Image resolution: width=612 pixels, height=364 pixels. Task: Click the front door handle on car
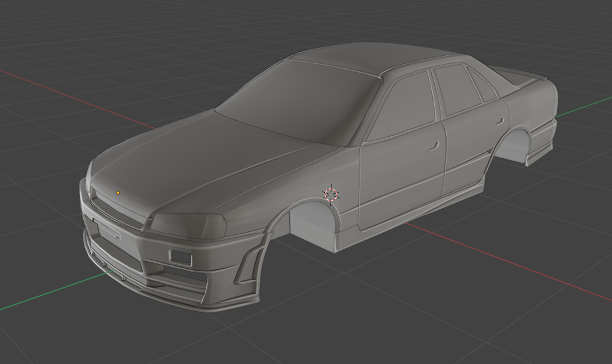point(433,147)
